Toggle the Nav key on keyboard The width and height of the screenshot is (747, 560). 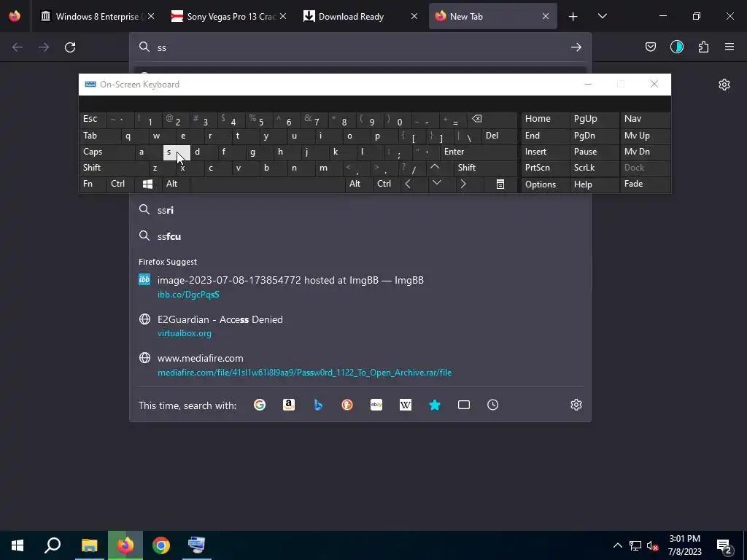point(645,119)
